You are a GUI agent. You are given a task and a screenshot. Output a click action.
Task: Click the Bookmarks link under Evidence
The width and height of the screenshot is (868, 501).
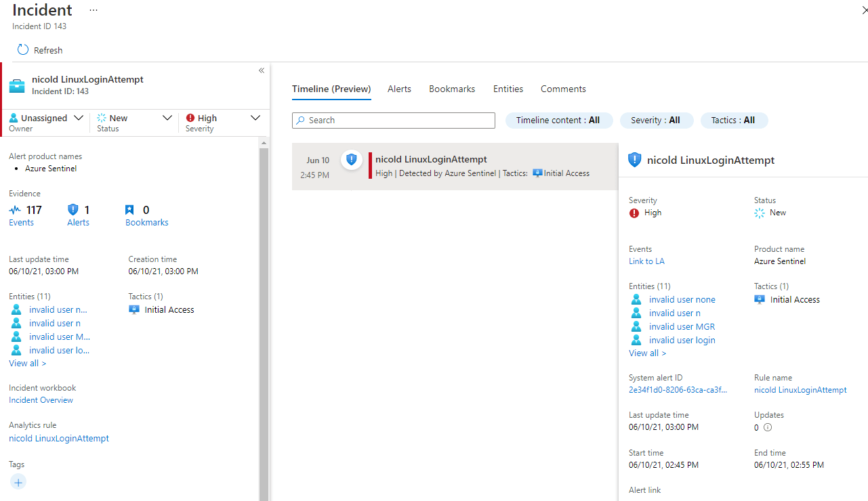[x=147, y=222]
